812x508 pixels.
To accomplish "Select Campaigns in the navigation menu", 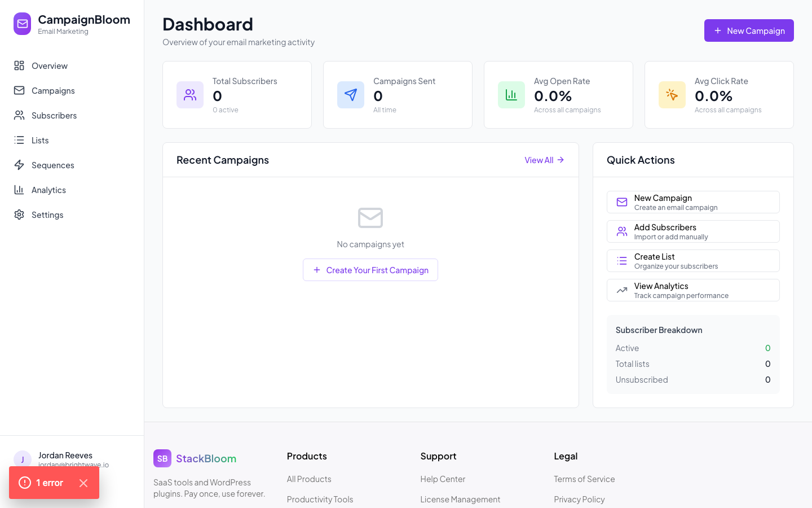I will [x=53, y=90].
